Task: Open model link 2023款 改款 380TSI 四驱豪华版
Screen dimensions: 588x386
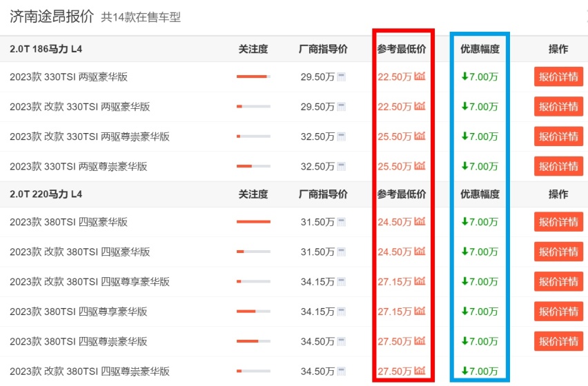Action: [80, 252]
